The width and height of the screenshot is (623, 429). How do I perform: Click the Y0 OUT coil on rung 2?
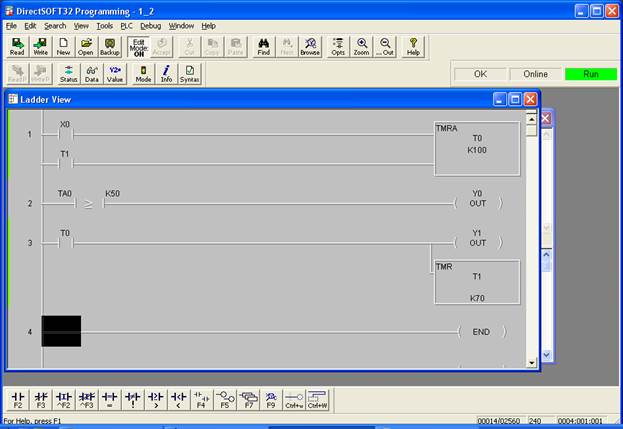[478, 203]
